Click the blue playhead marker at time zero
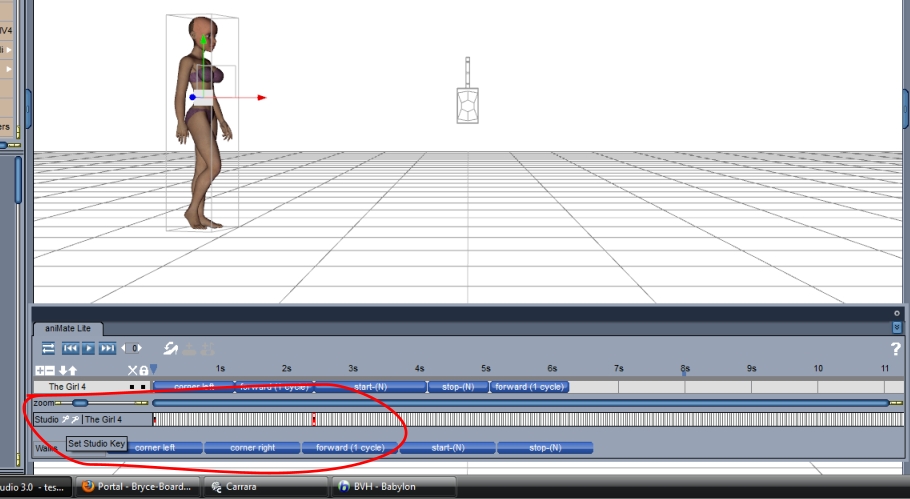This screenshot has width=910, height=499. [x=154, y=369]
